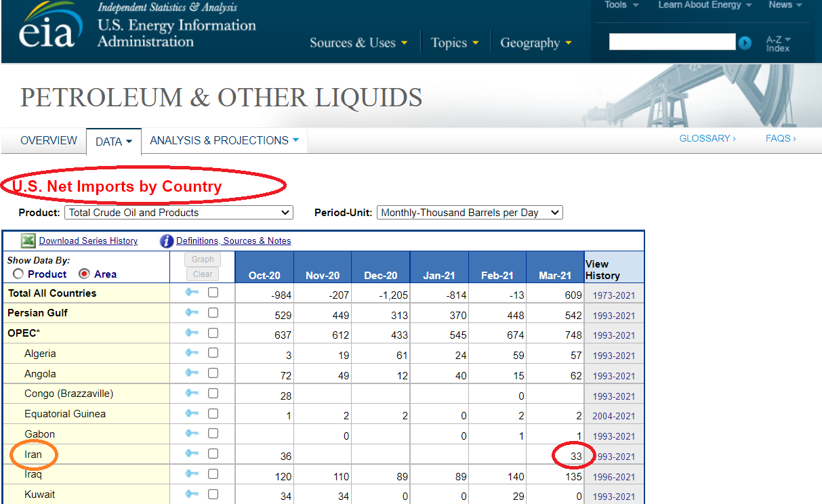Click the key icon for Gabon

(x=192, y=434)
